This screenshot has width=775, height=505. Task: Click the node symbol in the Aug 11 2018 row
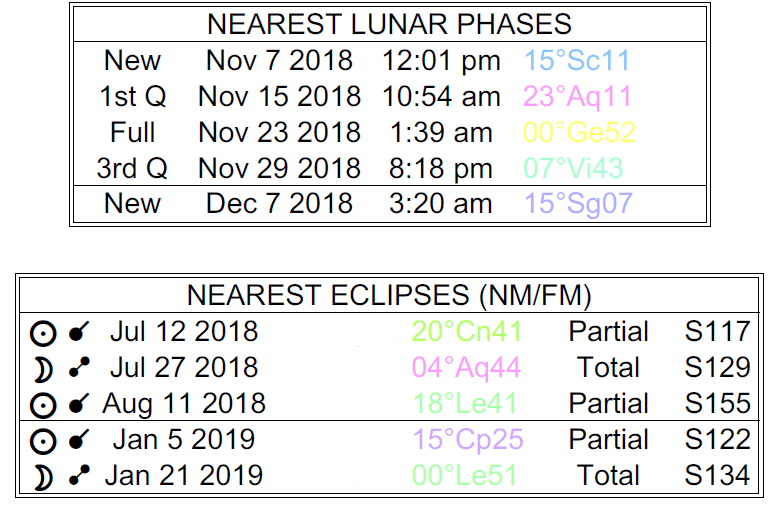78,404
